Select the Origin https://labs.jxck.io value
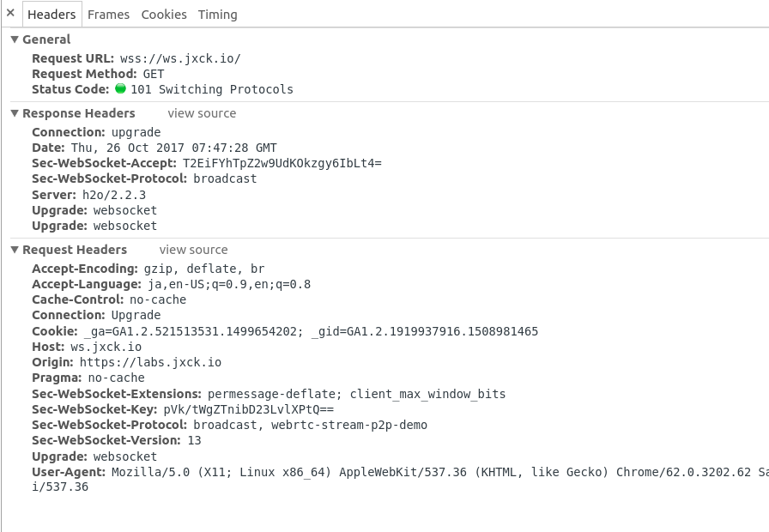 (x=150, y=362)
